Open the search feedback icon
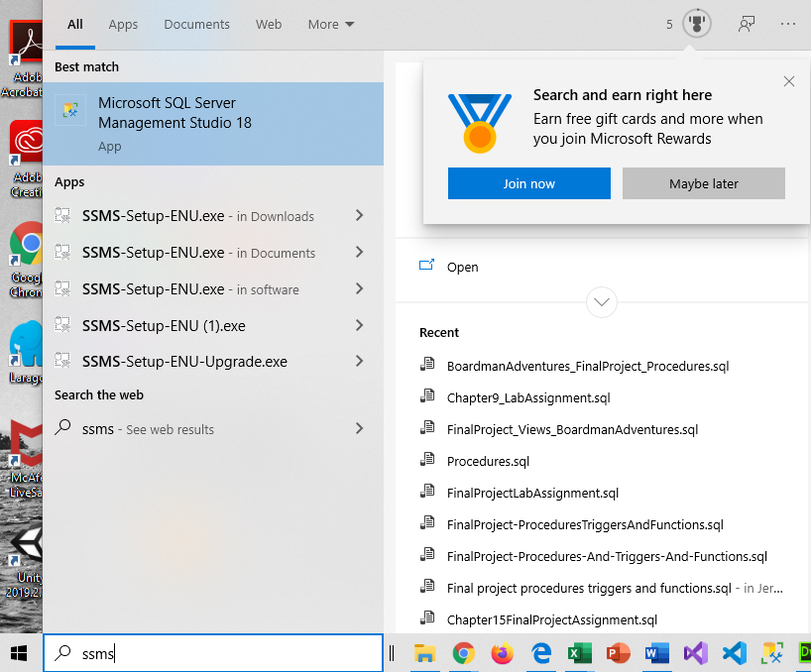Viewport: 811px width, 672px height. [x=746, y=24]
